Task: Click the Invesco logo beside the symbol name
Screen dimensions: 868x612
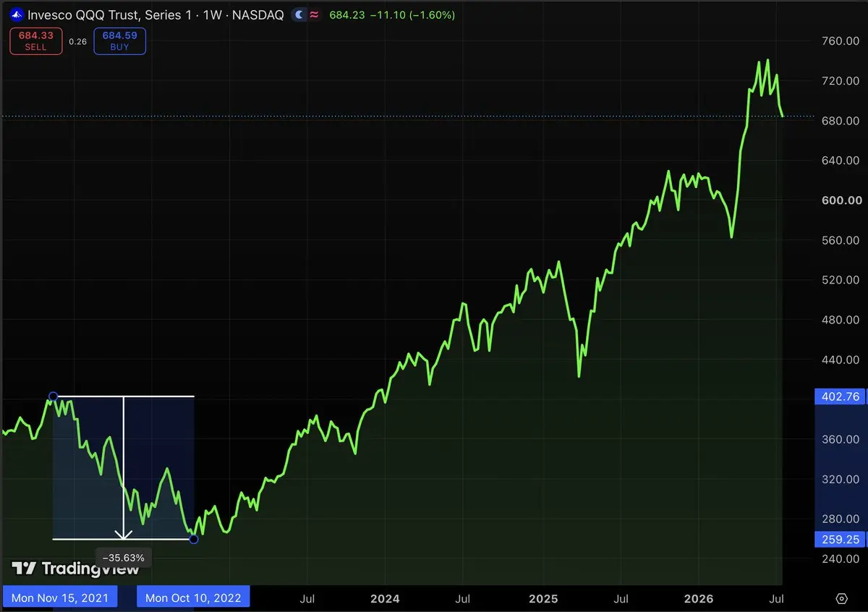Action: coord(17,14)
